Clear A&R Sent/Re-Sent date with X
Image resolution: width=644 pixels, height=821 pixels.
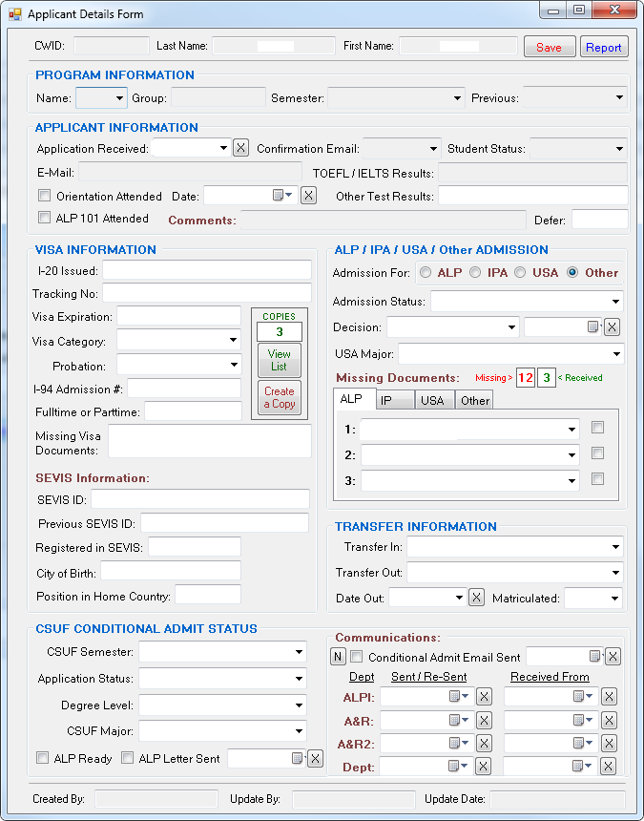[x=484, y=721]
